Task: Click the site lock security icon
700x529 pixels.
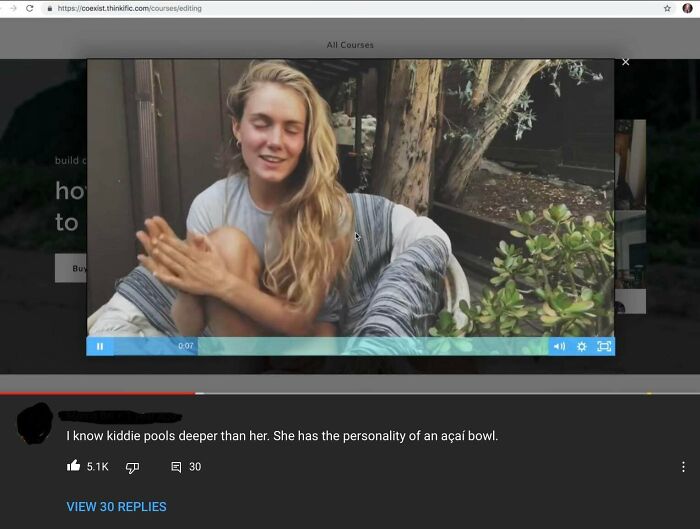Action: 50,8
